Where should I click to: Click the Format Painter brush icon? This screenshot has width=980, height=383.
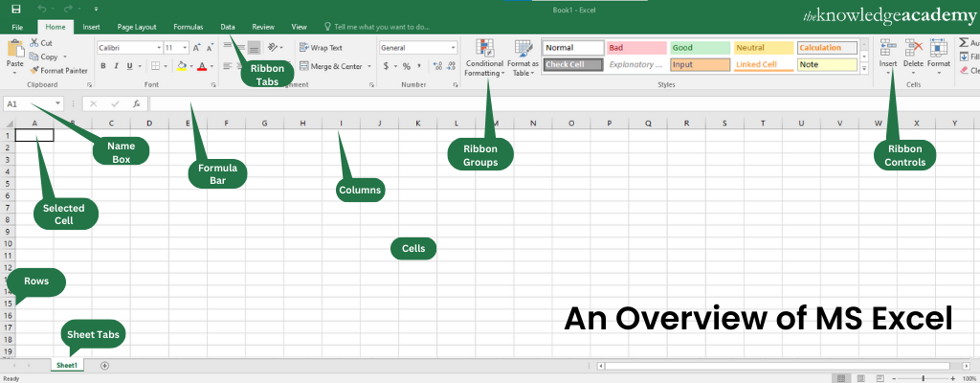34,70
